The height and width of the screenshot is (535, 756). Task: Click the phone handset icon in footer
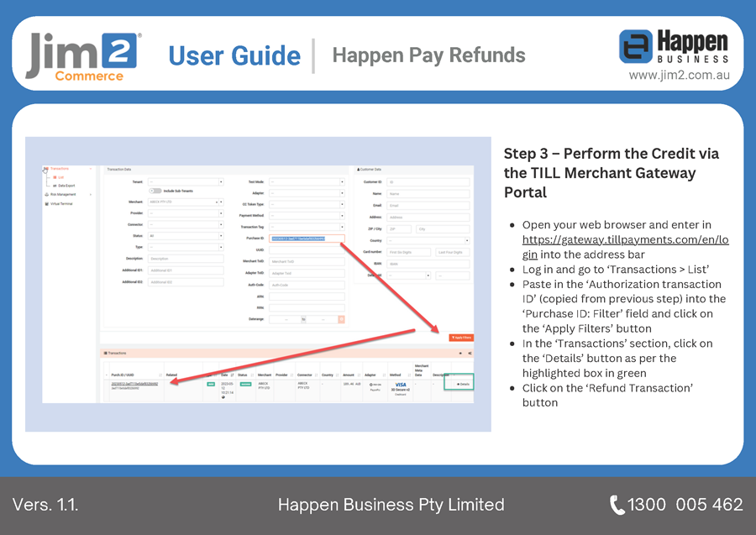click(617, 505)
